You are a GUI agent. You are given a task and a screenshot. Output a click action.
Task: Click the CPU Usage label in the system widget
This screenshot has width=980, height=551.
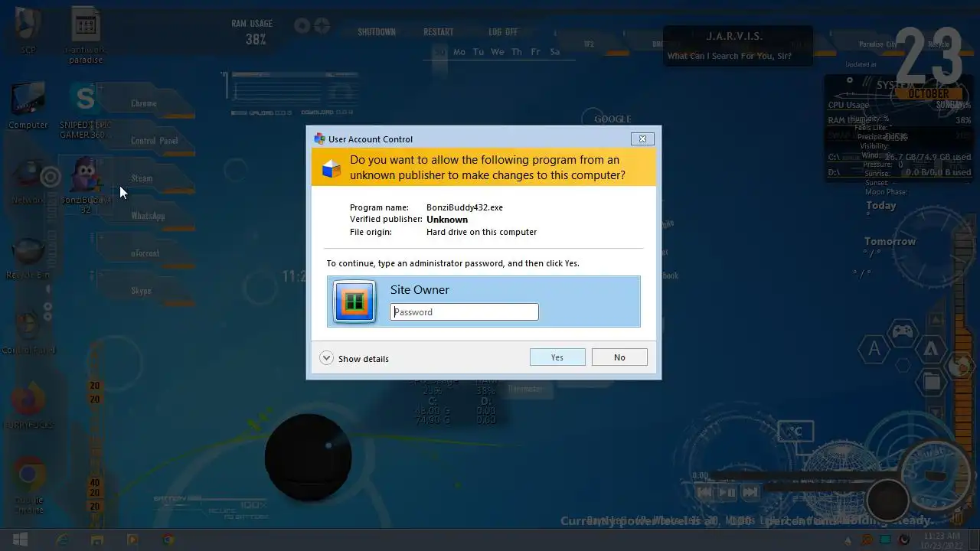848,105
